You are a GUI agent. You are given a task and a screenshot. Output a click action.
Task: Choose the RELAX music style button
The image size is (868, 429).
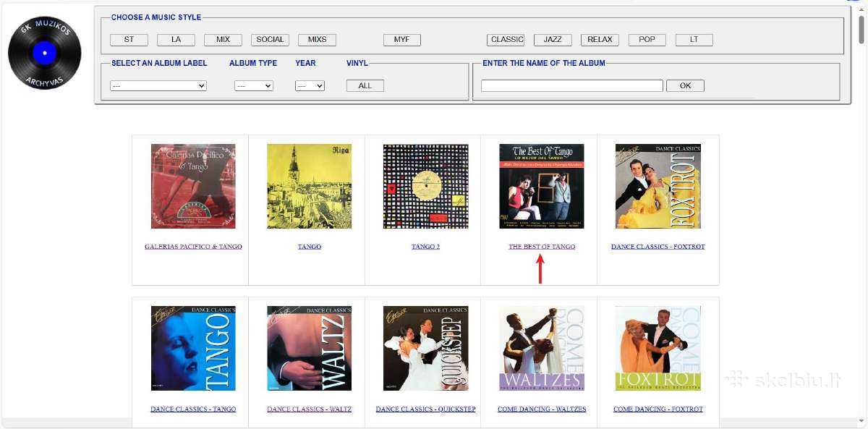pos(600,40)
